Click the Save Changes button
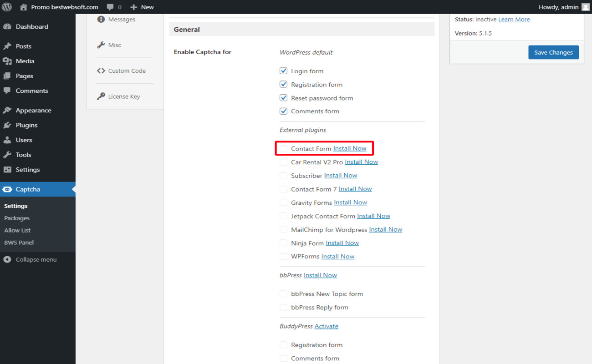 coord(553,52)
